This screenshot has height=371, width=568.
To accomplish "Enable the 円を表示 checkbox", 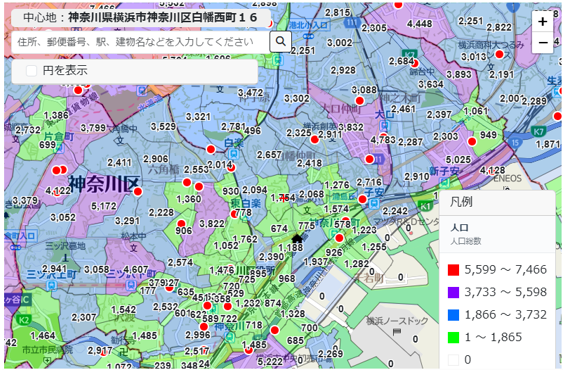I will tap(32, 71).
